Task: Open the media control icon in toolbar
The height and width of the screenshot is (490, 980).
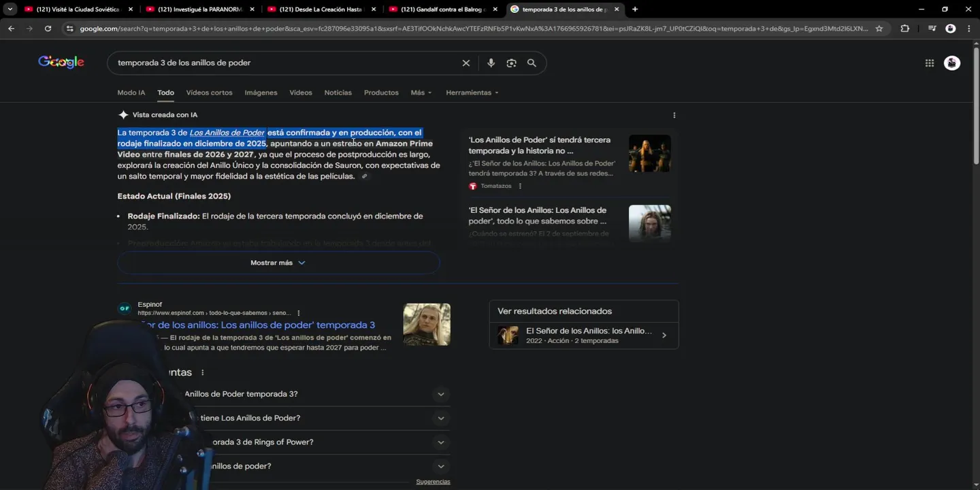Action: coord(932,29)
